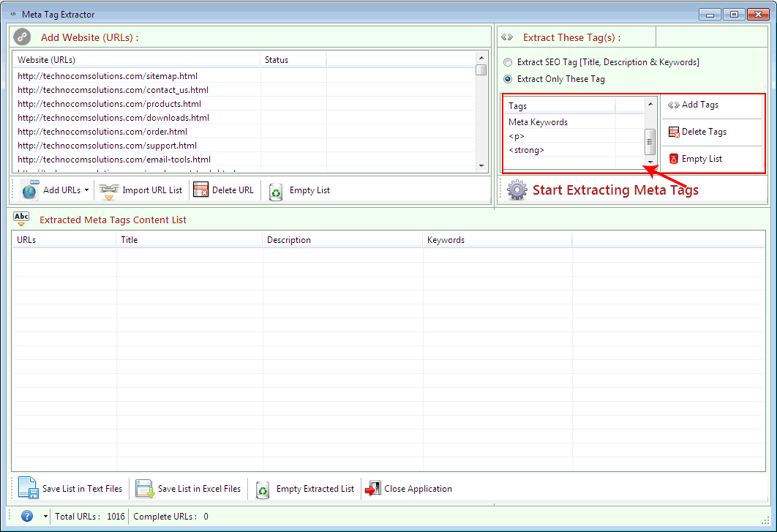Click Close Application button label
Viewport: 777px width, 532px height.
pos(418,489)
